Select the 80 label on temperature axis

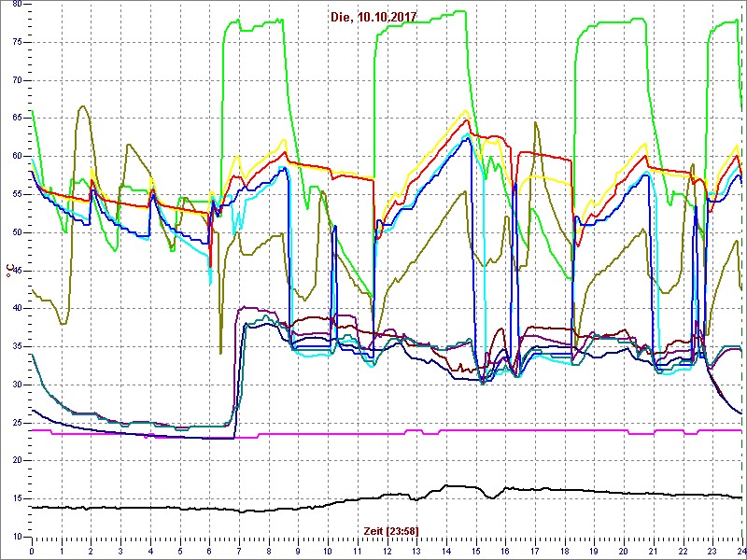(x=17, y=4)
